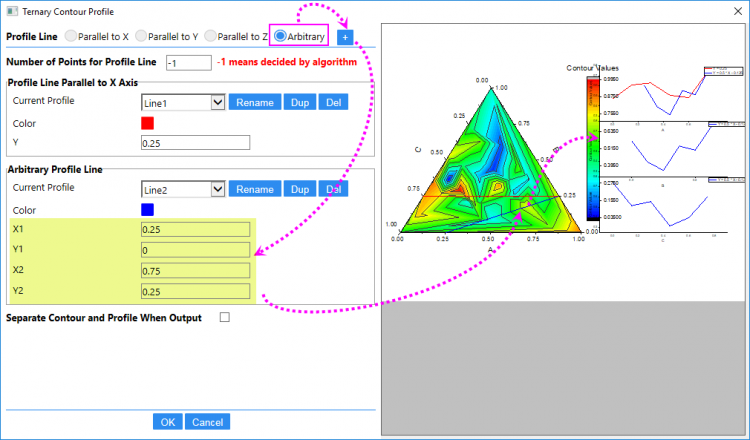Viewport: 750px width, 440px height.
Task: Click the middle profile line graph preview
Action: [x=672, y=150]
